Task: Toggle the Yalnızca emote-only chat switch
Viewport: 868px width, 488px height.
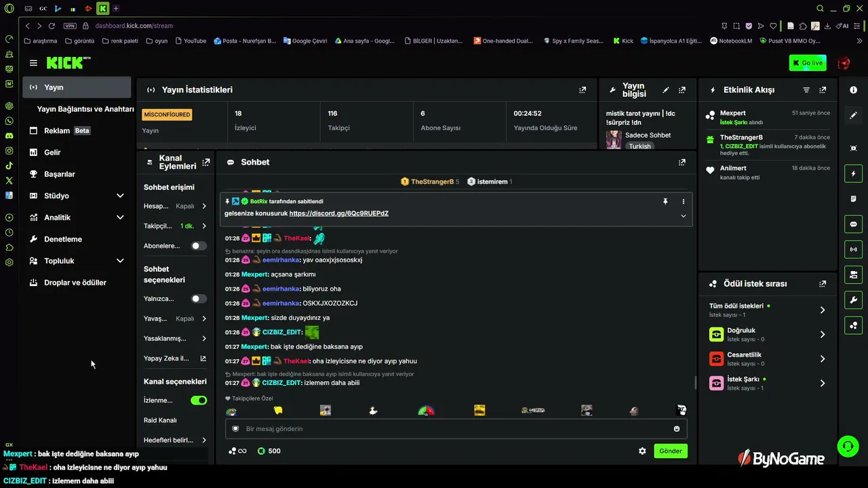Action: (x=199, y=299)
